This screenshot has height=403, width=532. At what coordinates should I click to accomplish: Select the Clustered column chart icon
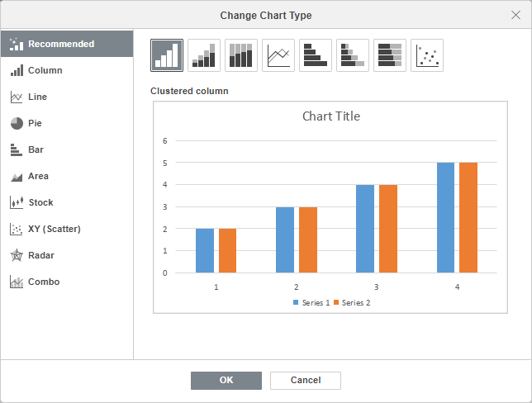click(167, 55)
